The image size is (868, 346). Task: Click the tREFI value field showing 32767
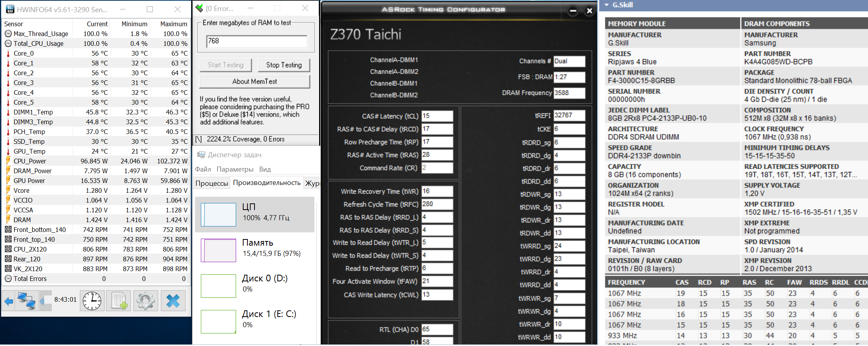570,115
